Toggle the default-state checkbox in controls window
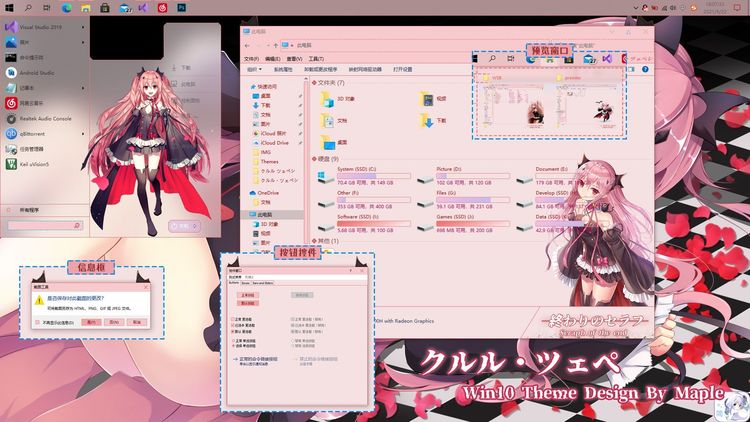The height and width of the screenshot is (422, 750). click(233, 332)
